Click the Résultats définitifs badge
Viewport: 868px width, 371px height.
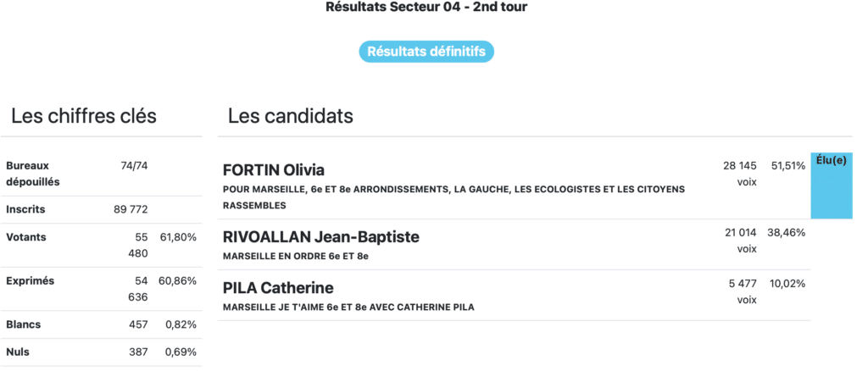426,52
